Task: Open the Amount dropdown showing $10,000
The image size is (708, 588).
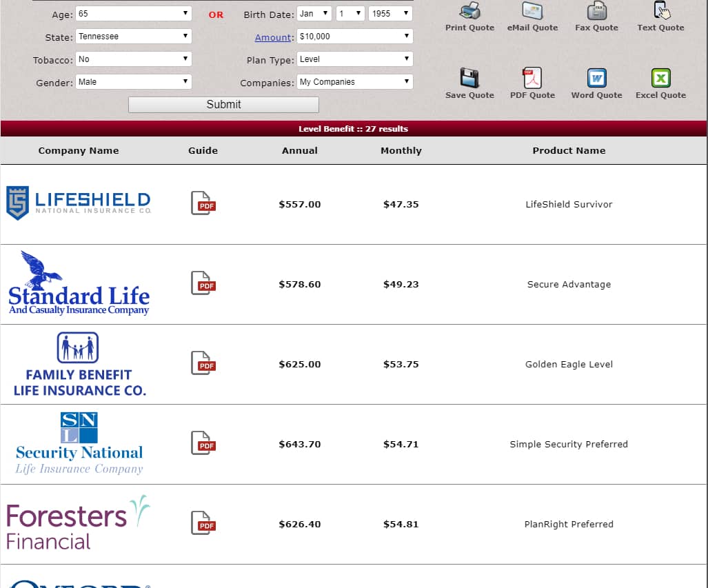Action: point(355,36)
